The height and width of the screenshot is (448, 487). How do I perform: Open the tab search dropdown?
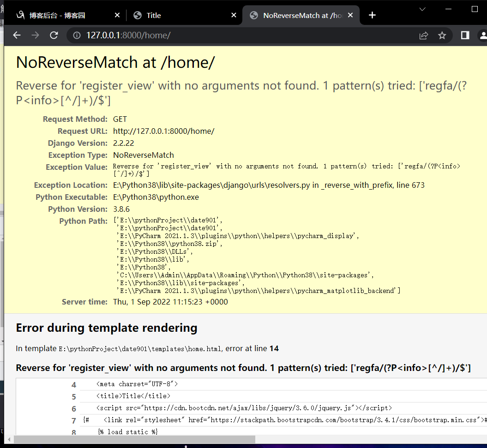coord(422,9)
